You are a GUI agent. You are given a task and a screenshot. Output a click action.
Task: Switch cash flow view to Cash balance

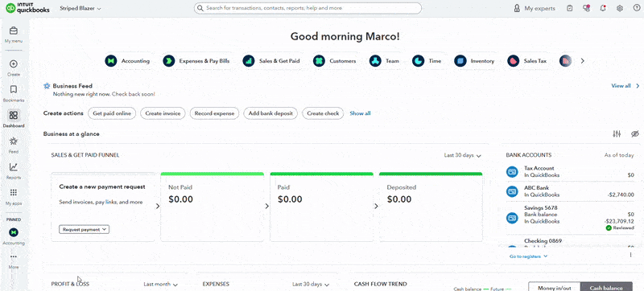(x=607, y=288)
